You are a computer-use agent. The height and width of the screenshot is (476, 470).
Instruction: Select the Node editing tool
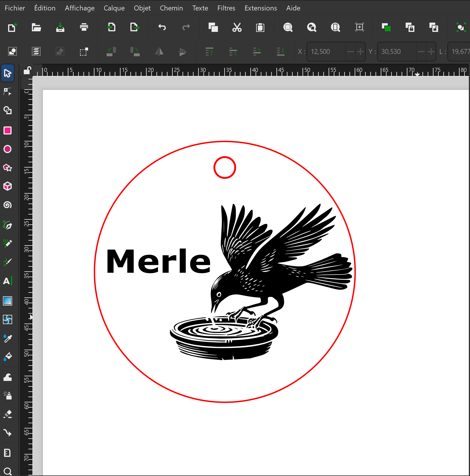click(8, 92)
